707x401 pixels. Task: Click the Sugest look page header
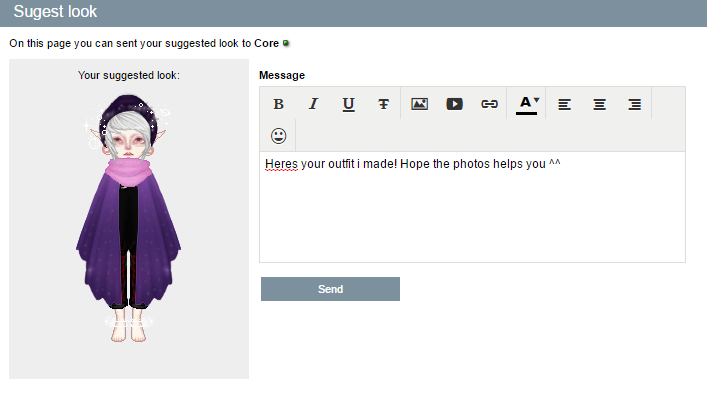tap(55, 12)
